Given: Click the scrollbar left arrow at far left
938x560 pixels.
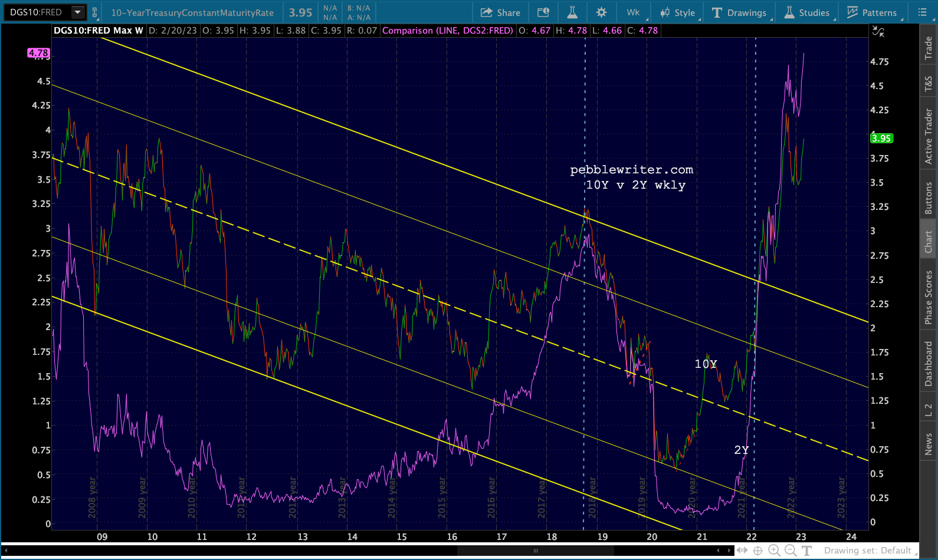Looking at the screenshot, I should pyautogui.click(x=5, y=551).
